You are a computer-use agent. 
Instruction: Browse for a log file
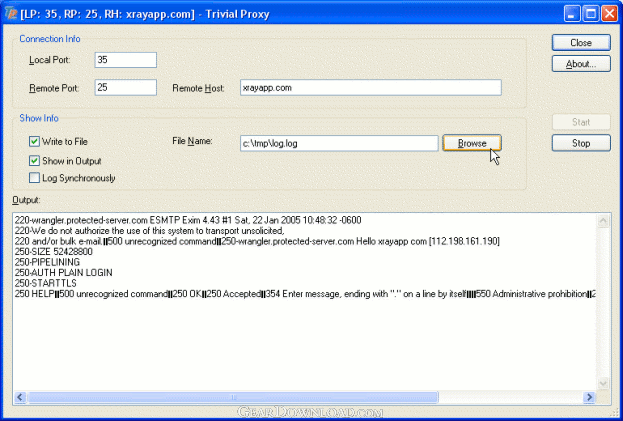coord(472,143)
